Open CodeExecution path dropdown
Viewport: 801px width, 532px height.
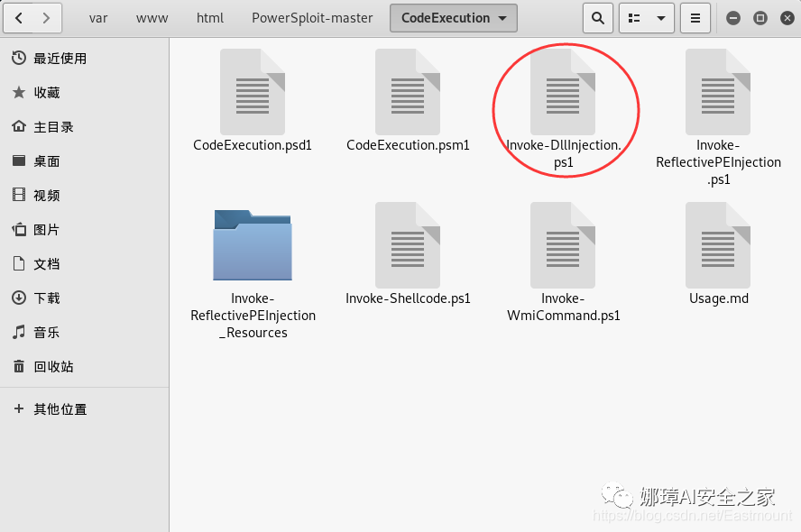pos(454,18)
